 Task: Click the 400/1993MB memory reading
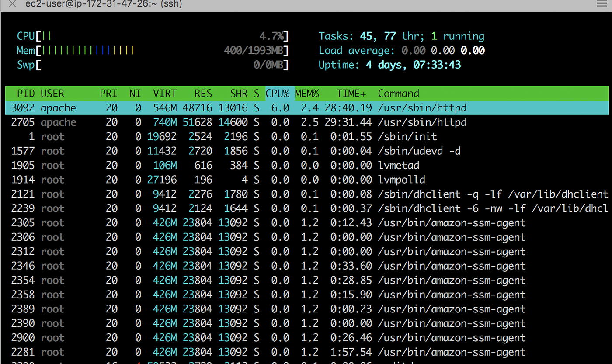point(254,50)
